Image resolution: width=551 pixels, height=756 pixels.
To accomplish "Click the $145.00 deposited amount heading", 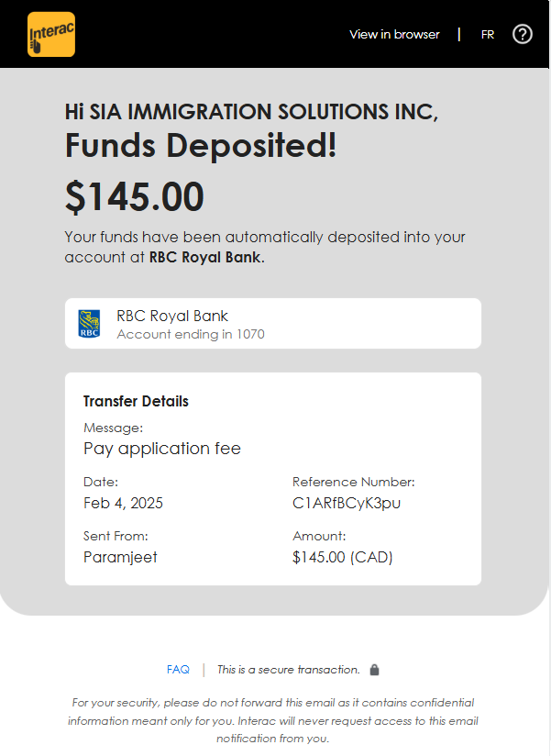I will tap(135, 196).
